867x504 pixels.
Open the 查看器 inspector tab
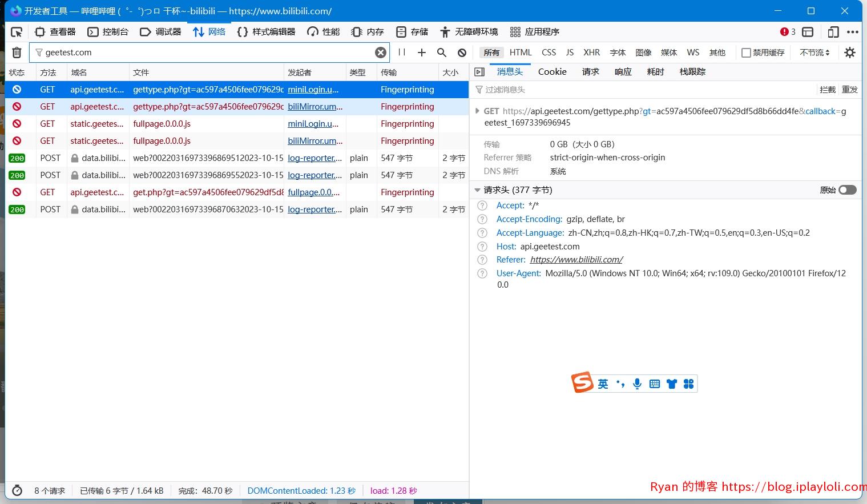coord(55,32)
